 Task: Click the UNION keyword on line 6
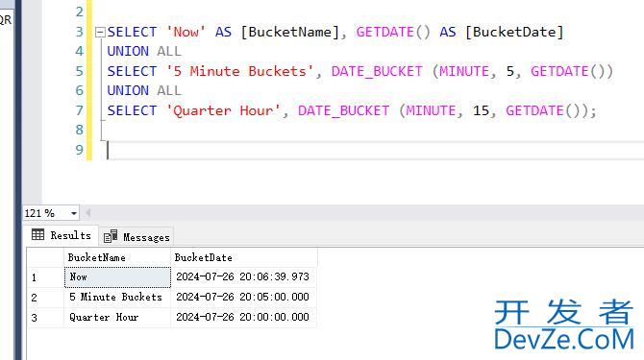tap(128, 90)
